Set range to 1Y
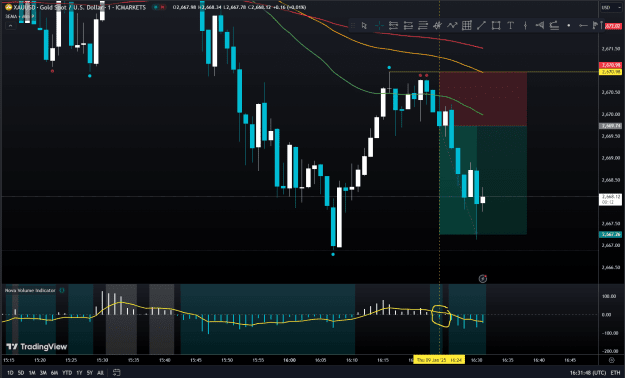 click(79, 373)
